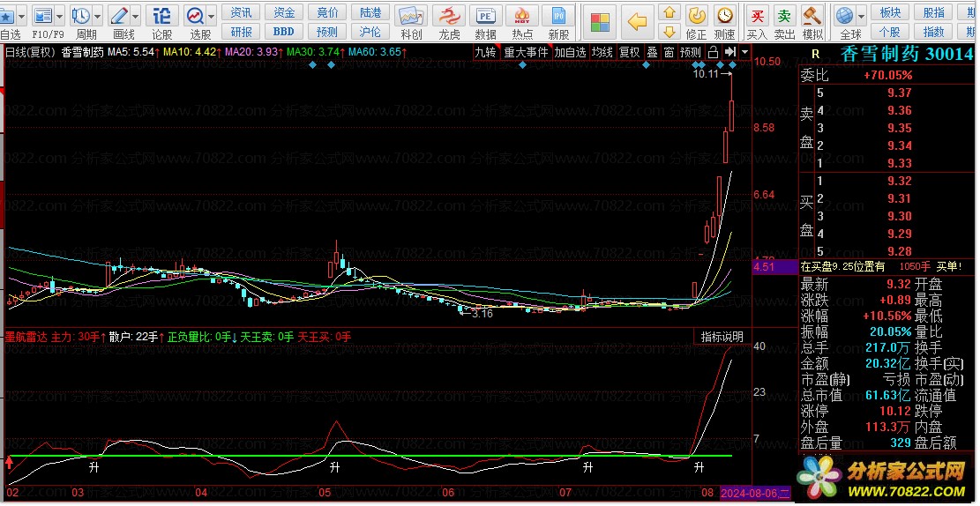Image resolution: width=980 pixels, height=506 pixels.
Task: Click the 周期 period clock icon
Action: 80,16
